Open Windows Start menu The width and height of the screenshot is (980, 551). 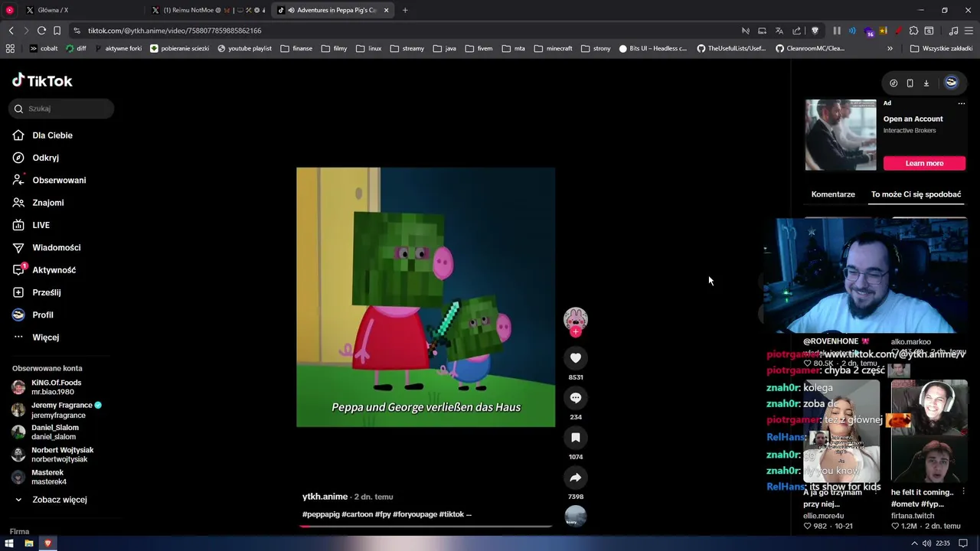[x=9, y=543]
